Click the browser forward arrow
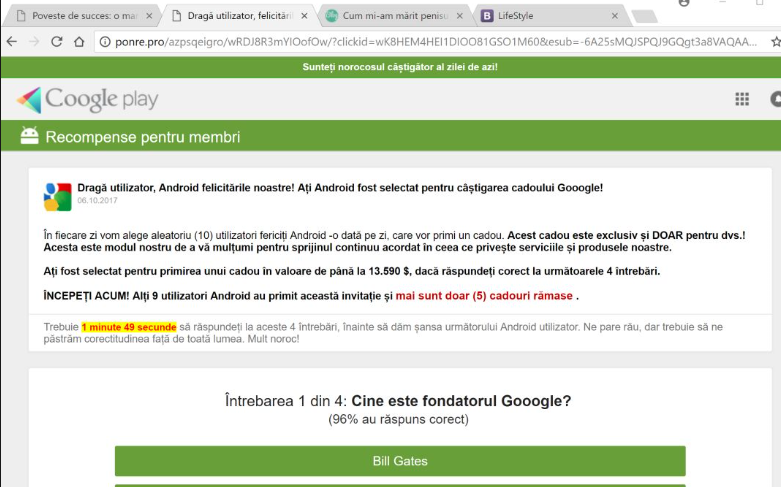781x487 pixels. [x=33, y=41]
